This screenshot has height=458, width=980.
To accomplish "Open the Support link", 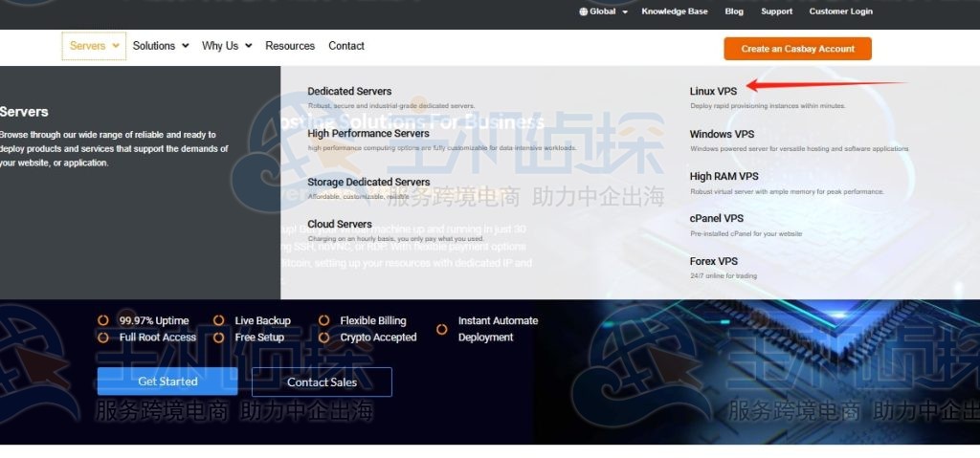I will pos(776,11).
